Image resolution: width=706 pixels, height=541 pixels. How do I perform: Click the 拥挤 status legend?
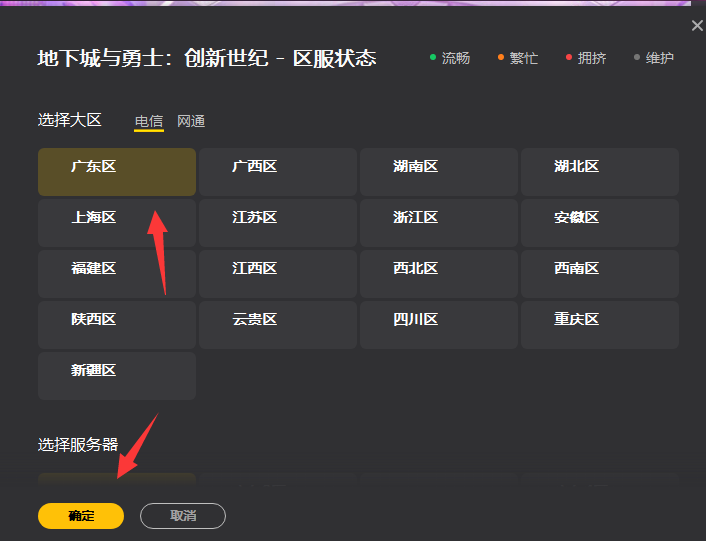click(x=586, y=58)
